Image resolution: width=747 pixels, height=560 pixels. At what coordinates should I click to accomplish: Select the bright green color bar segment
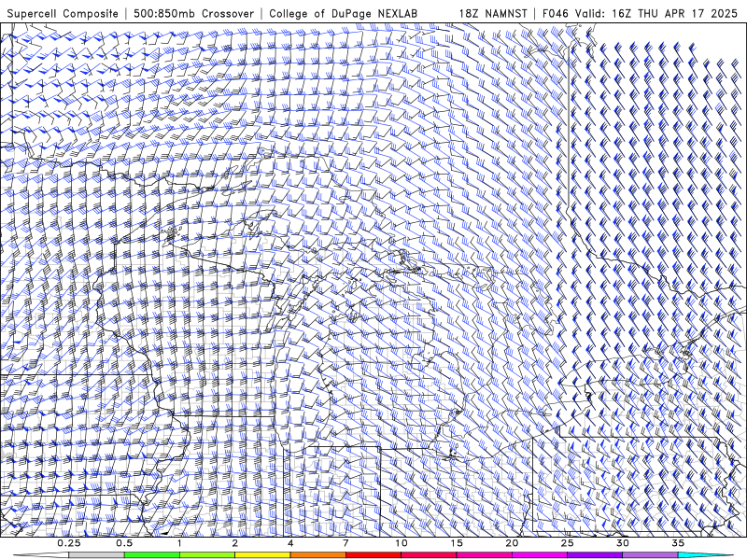[x=152, y=555]
